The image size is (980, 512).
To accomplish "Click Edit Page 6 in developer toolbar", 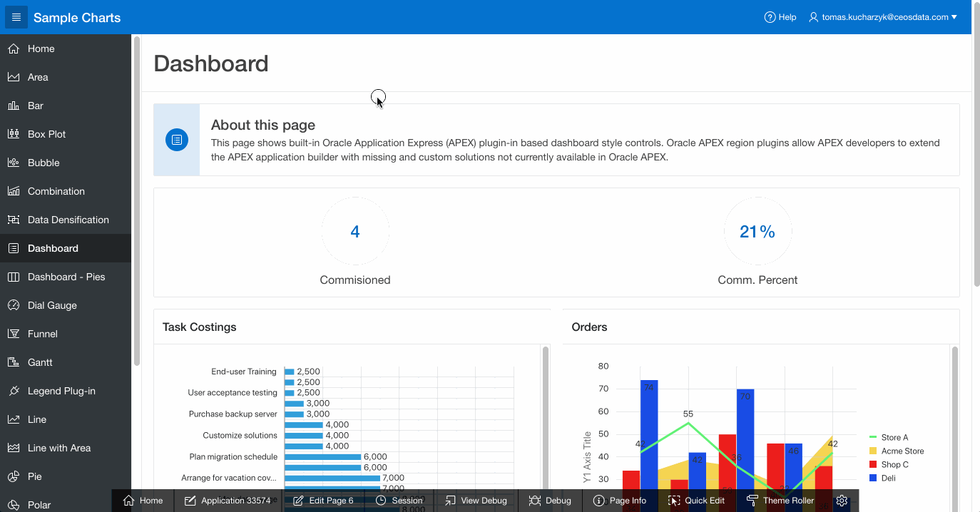I will 323,501.
